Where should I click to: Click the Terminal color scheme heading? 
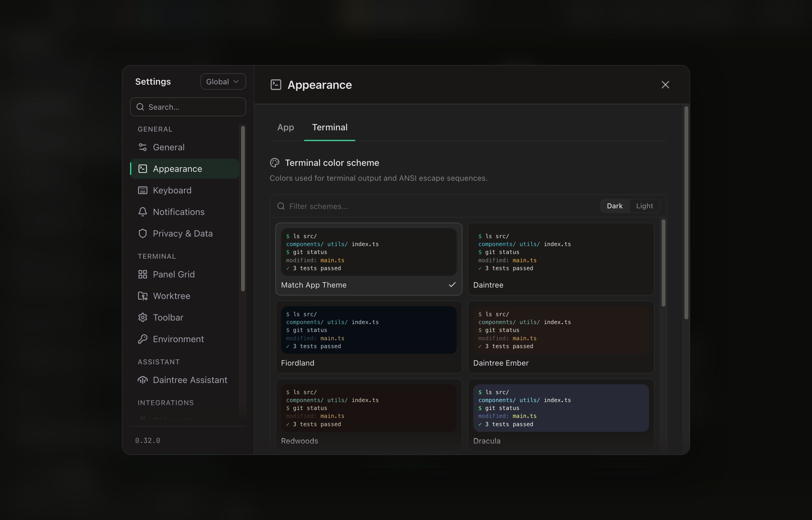pyautogui.click(x=332, y=163)
